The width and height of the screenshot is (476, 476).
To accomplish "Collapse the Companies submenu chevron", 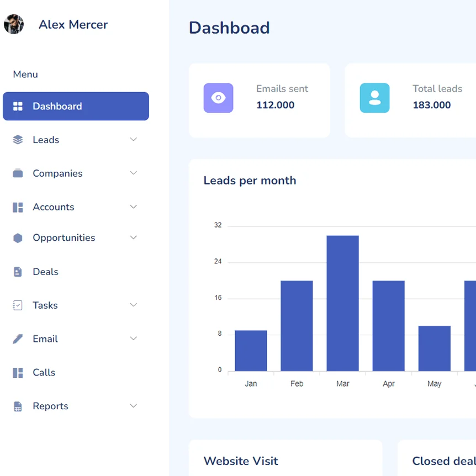I will 133,173.
